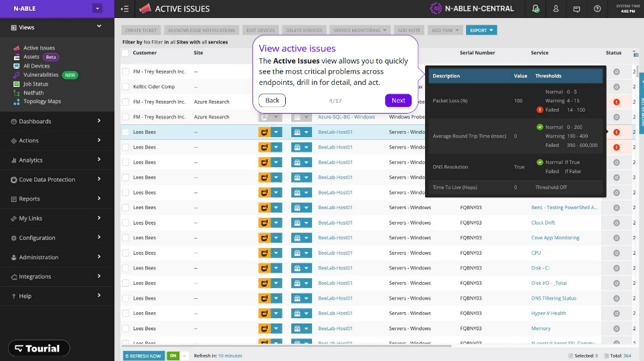
Task: Open the Service Monitoring dropdown
Action: point(359,30)
